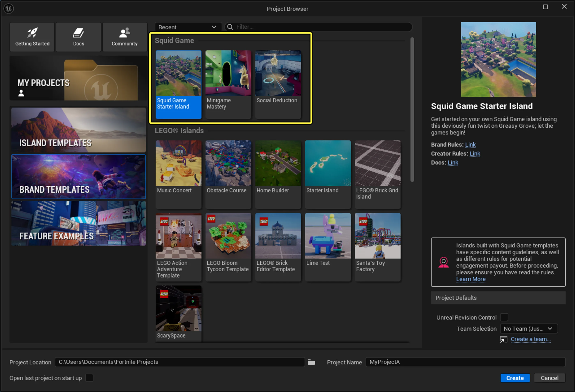
Task: Click the Project Defaults header
Action: tap(498, 298)
